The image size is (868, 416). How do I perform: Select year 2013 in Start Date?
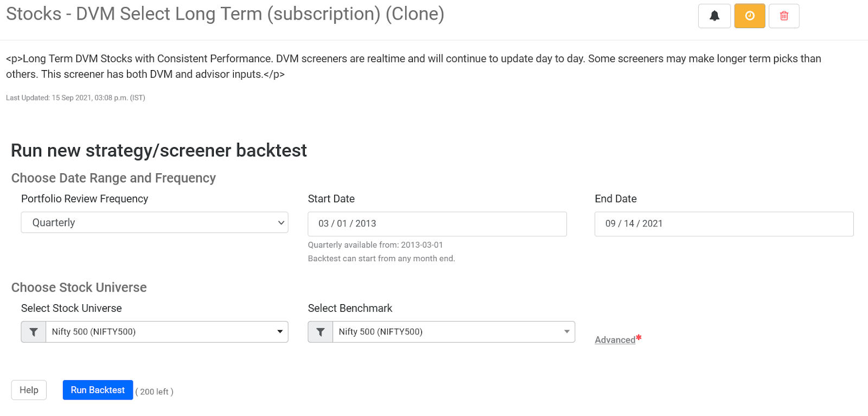click(x=366, y=224)
